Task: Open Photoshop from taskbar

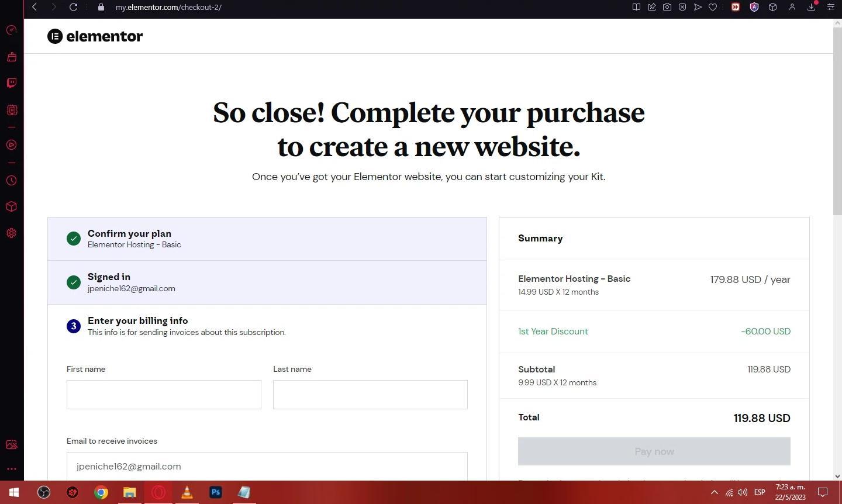Action: click(x=216, y=492)
